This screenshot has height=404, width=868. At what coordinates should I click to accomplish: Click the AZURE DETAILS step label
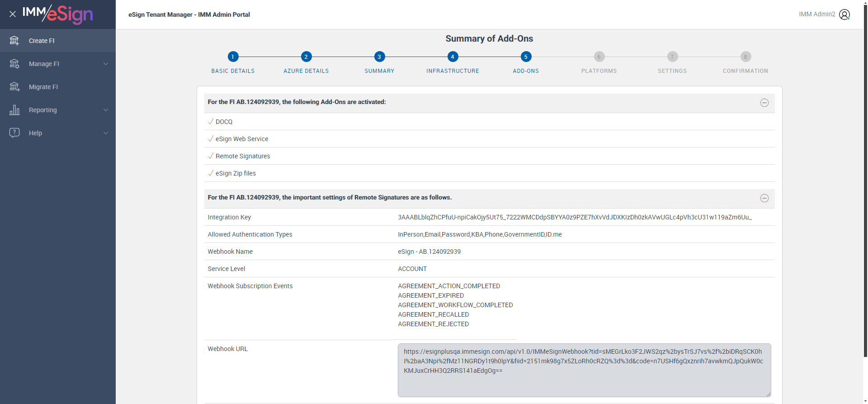[x=306, y=71]
